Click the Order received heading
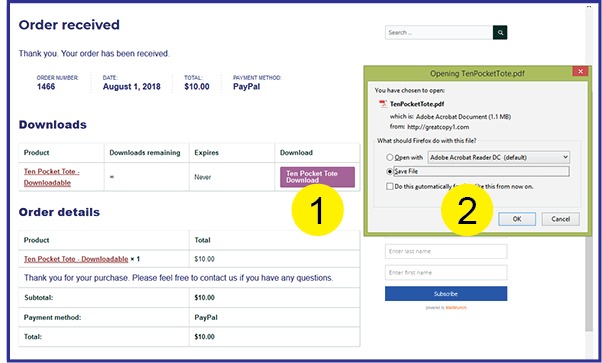The width and height of the screenshot is (602, 363). click(x=69, y=25)
